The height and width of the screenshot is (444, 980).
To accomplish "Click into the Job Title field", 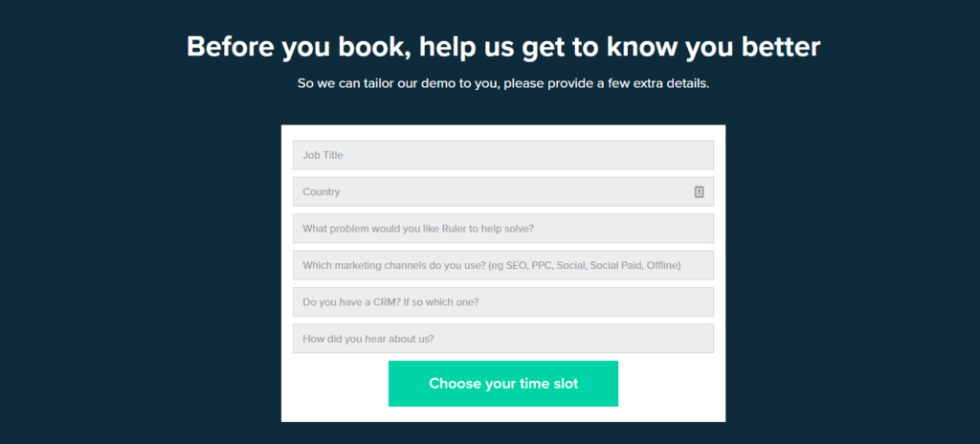I will 502,155.
